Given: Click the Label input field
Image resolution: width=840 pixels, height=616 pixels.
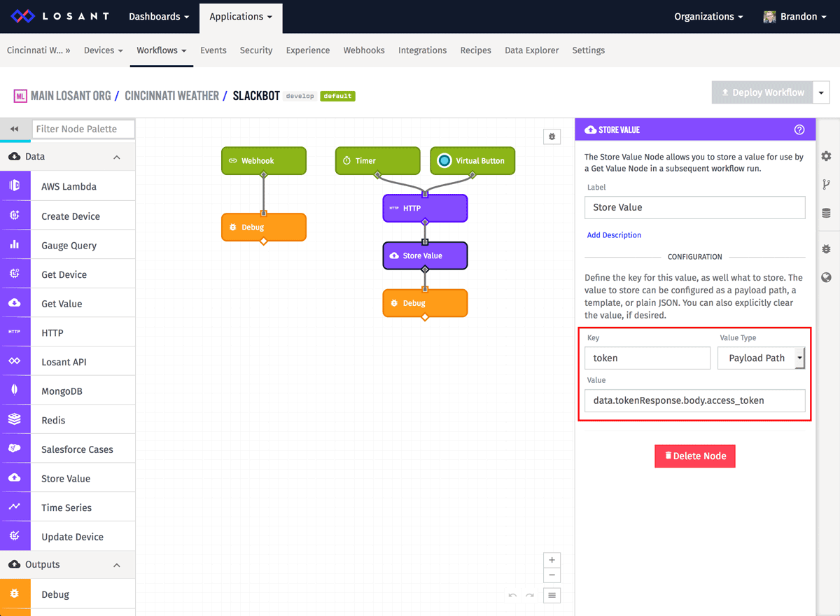Looking at the screenshot, I should 695,207.
